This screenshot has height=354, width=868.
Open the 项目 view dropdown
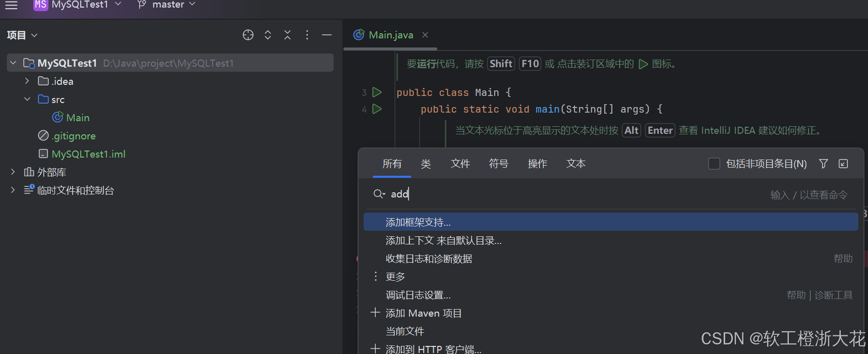[22, 35]
